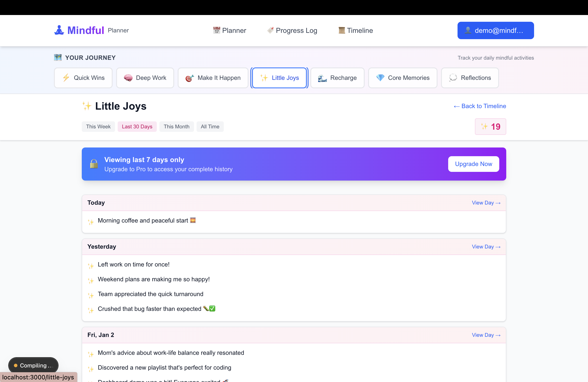The image size is (588, 382).
Task: Click the thought bubble Reflections icon
Action: click(453, 78)
